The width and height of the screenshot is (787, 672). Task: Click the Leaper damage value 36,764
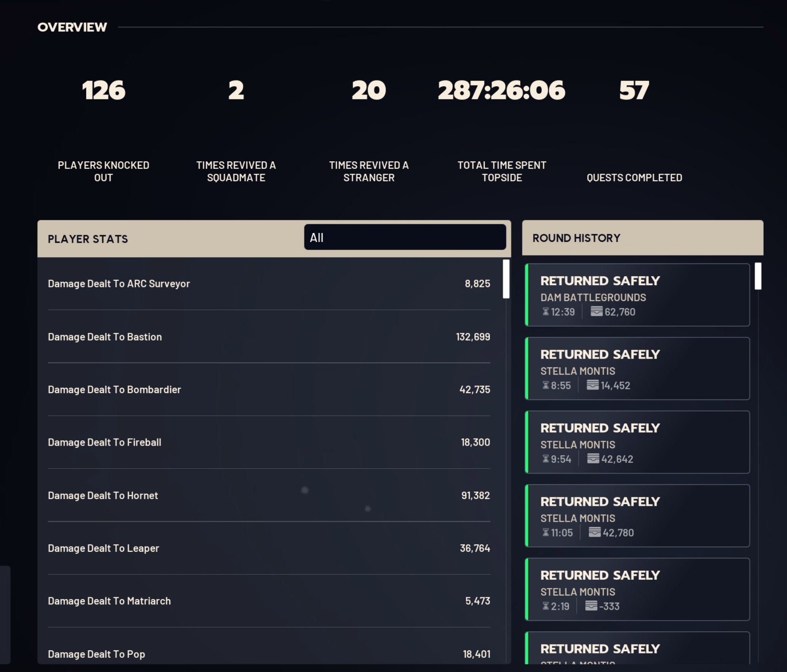point(475,548)
